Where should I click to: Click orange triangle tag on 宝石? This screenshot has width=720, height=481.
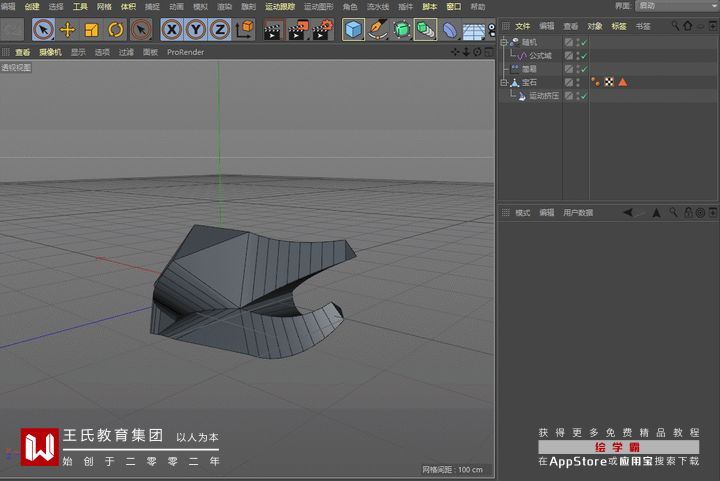coord(623,82)
